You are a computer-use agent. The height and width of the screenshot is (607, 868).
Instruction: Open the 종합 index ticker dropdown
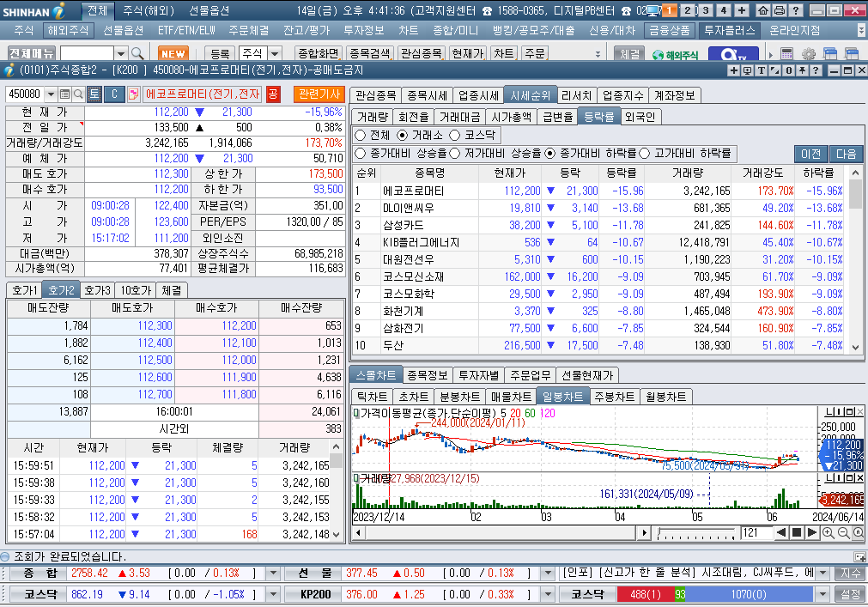tap(273, 574)
